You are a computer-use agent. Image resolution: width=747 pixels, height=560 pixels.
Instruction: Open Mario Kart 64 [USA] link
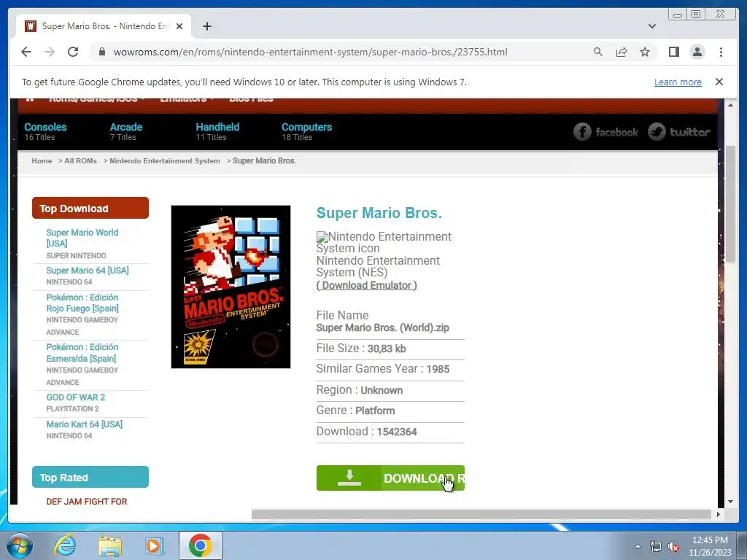coord(85,424)
